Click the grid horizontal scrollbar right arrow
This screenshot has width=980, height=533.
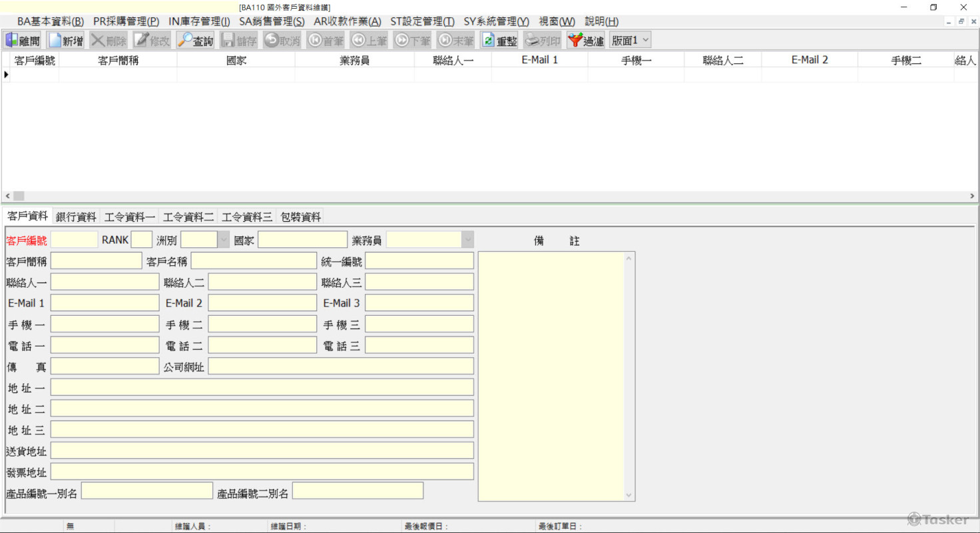pyautogui.click(x=972, y=196)
